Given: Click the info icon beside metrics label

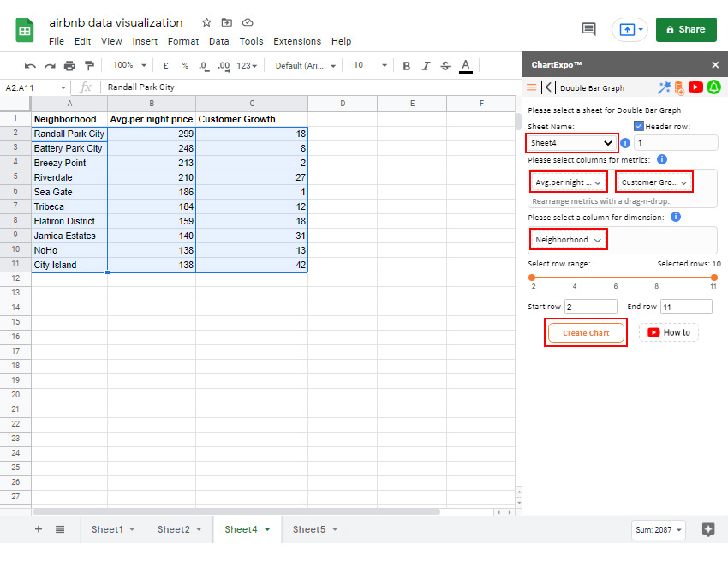Looking at the screenshot, I should click(x=662, y=159).
